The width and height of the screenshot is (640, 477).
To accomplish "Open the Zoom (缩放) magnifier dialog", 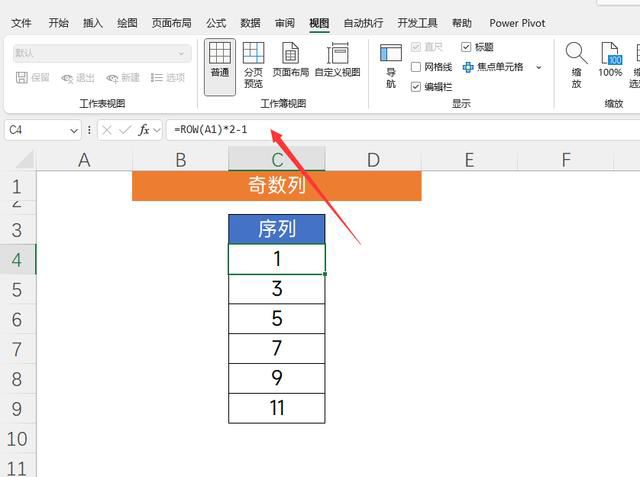I will pos(576,65).
